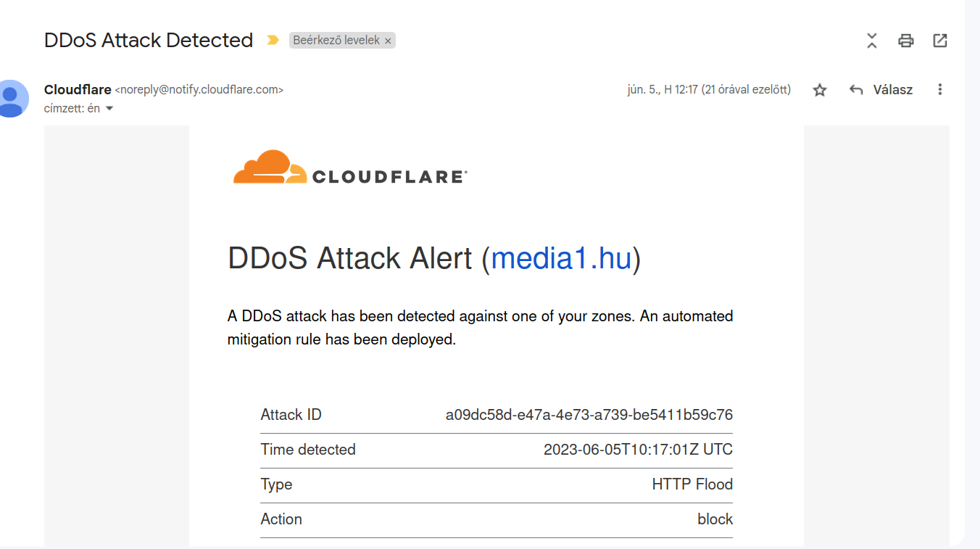Screen dimensions: 980x549
Task: Click the DDoS Attack Alert heading
Action: click(x=434, y=258)
